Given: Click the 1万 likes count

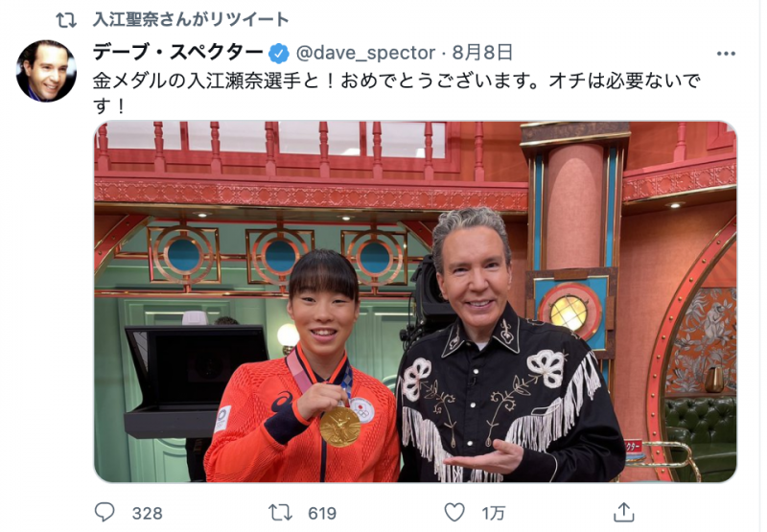Looking at the screenshot, I should (493, 514).
